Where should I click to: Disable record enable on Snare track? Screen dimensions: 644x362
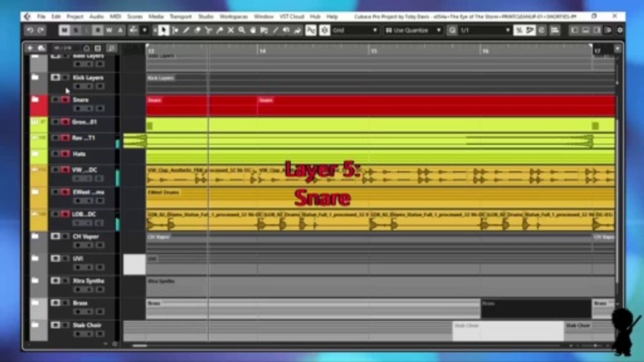(65, 100)
